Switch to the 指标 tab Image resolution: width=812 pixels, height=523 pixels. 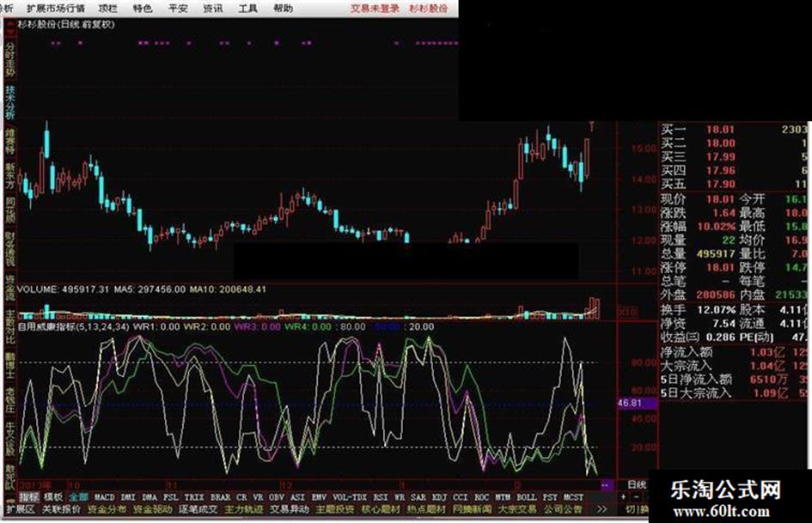pyautogui.click(x=28, y=497)
